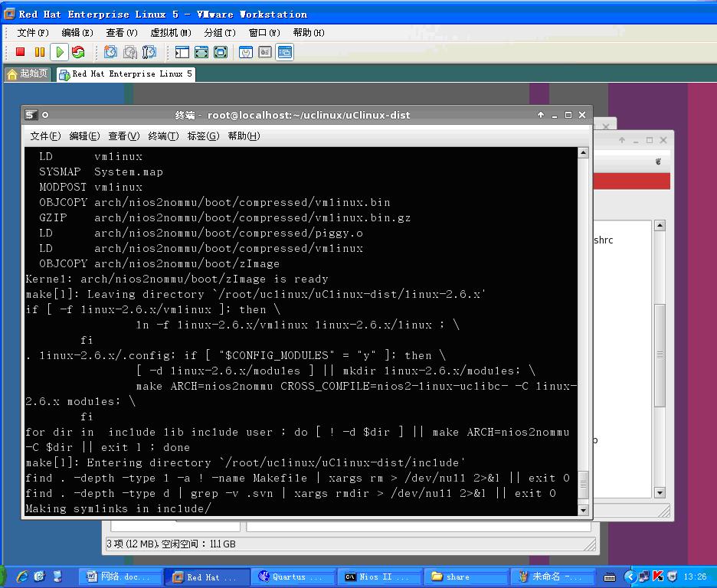Screen dimensions: 717x588
Task: Click scroll down arrow in background window
Action: click(660, 492)
